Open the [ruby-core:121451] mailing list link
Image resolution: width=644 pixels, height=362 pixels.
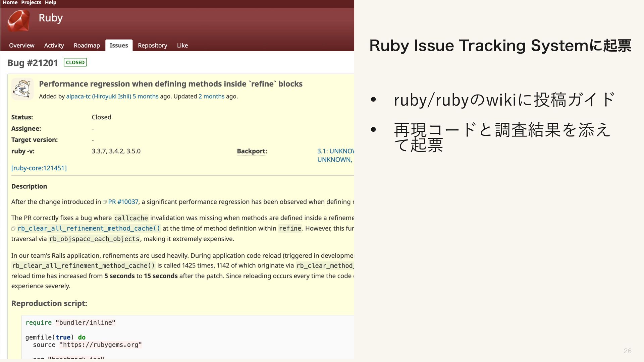39,168
